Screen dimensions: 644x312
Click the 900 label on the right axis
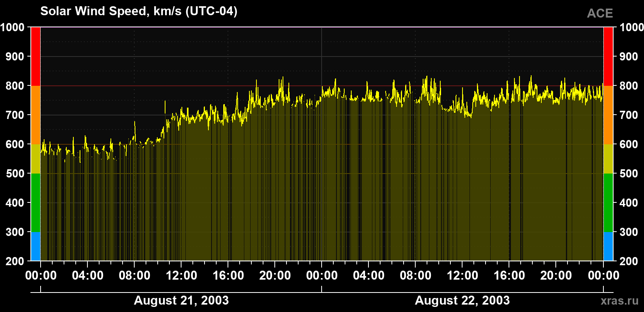tap(629, 57)
